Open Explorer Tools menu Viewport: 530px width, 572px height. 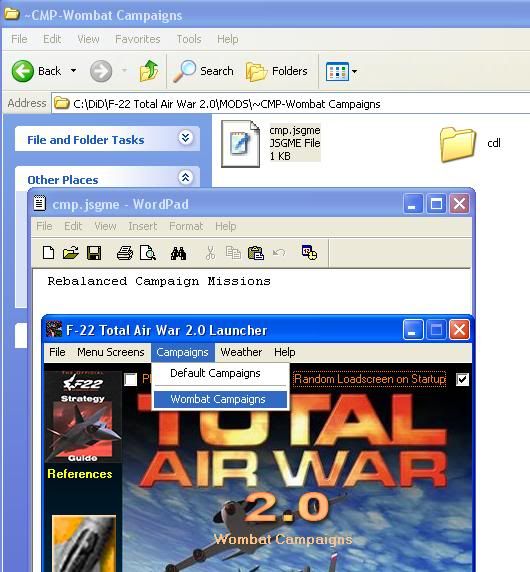tap(189, 39)
